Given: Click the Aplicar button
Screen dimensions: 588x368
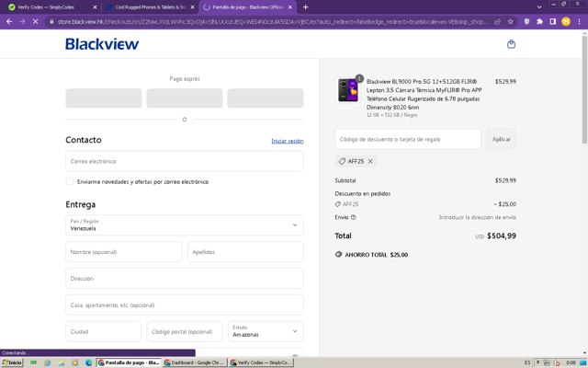Looking at the screenshot, I should coord(502,139).
